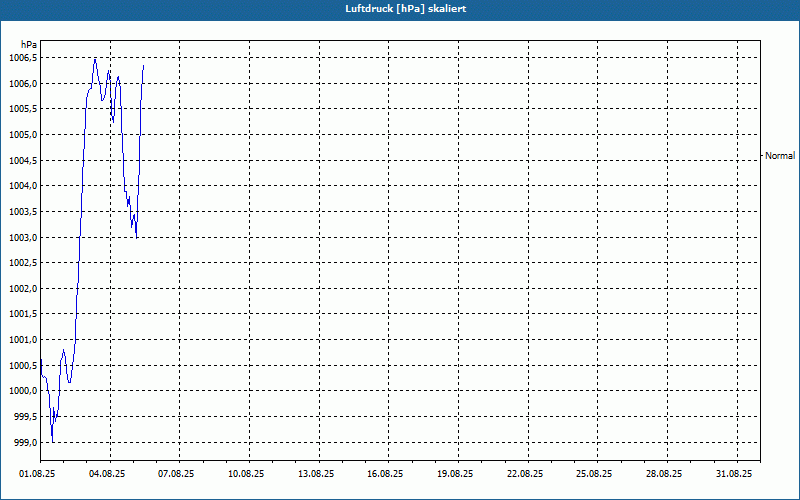This screenshot has height=500, width=800.
Task: Click the 22.08.25 date label
Action: pyautogui.click(x=525, y=474)
